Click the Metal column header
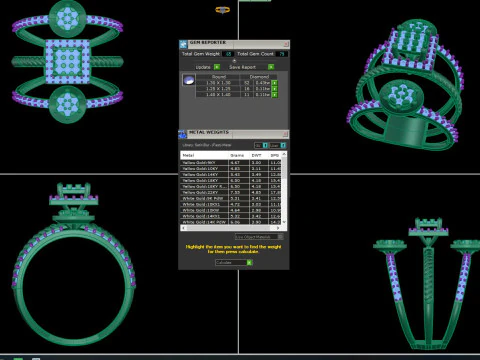Viewport: 480px width, 360px height. [x=204, y=155]
